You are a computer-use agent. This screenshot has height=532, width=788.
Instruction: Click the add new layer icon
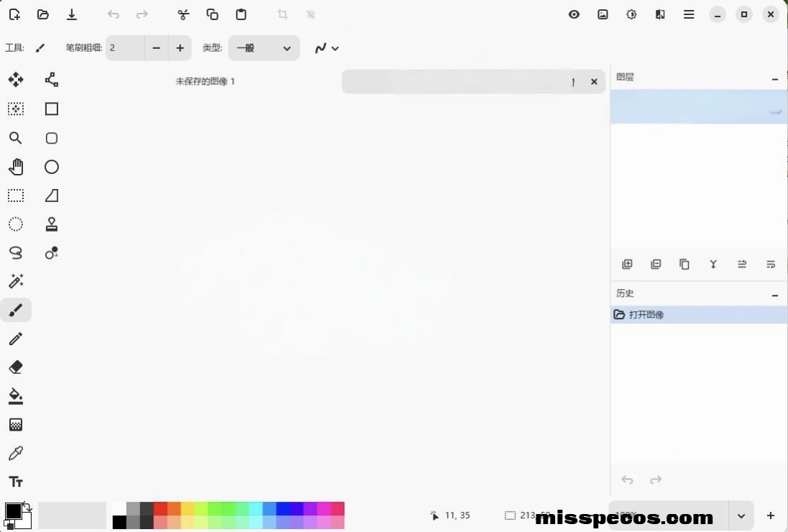[627, 265]
